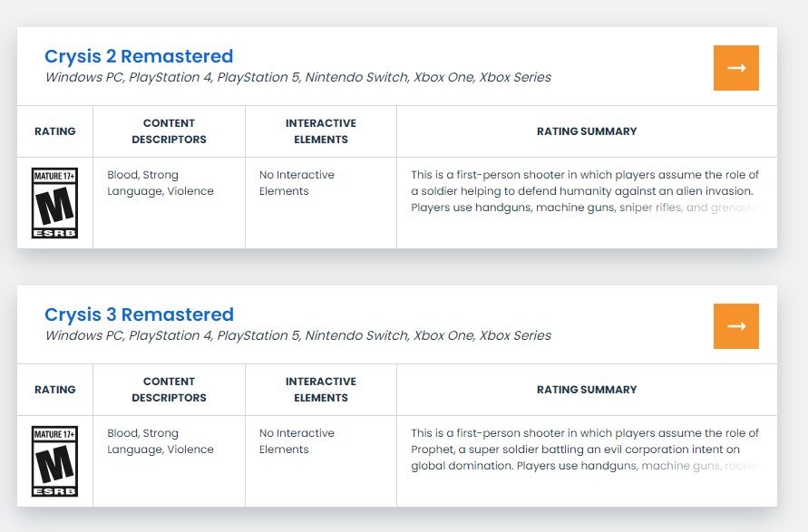Click Crysis 2 rating summary text
The height and width of the screenshot is (532, 808).
[x=585, y=191]
